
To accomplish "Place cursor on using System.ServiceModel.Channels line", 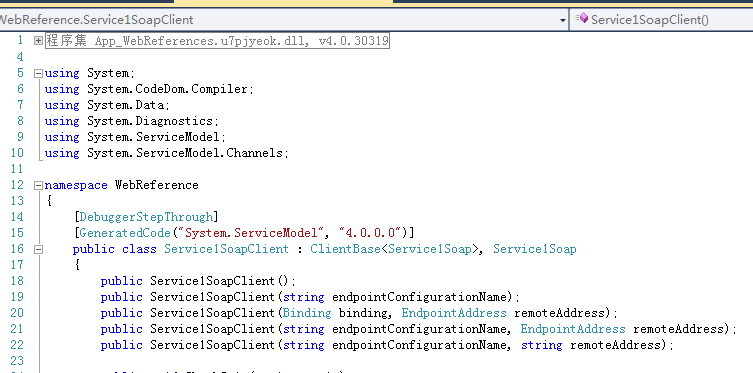I will 167,153.
